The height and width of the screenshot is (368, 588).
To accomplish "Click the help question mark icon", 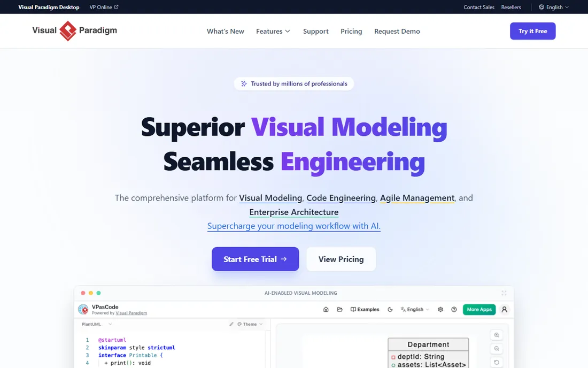I will (454, 310).
